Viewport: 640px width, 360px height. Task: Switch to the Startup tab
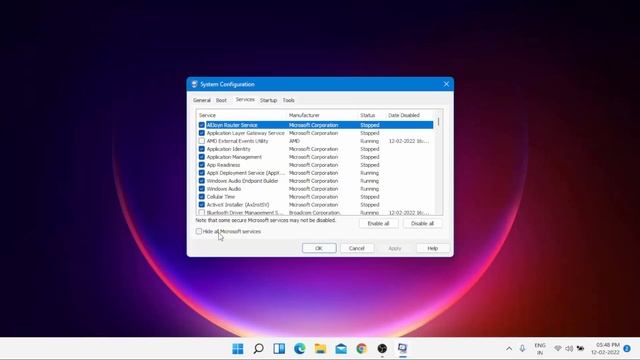pyautogui.click(x=268, y=100)
